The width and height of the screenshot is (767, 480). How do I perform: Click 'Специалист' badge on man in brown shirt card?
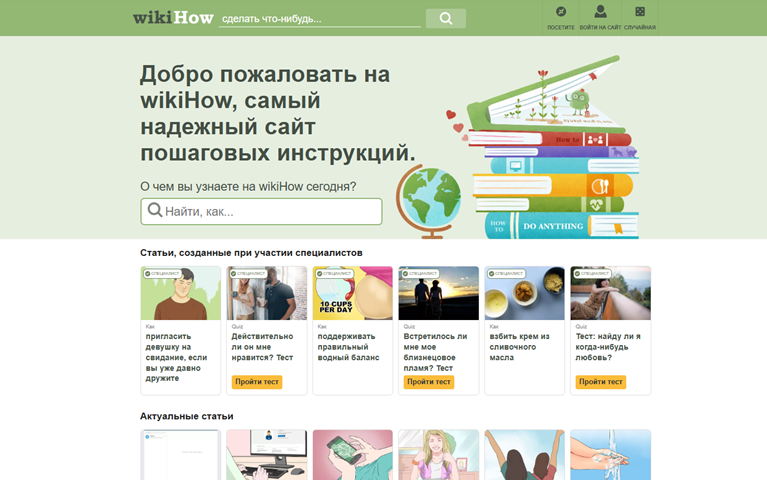162,274
